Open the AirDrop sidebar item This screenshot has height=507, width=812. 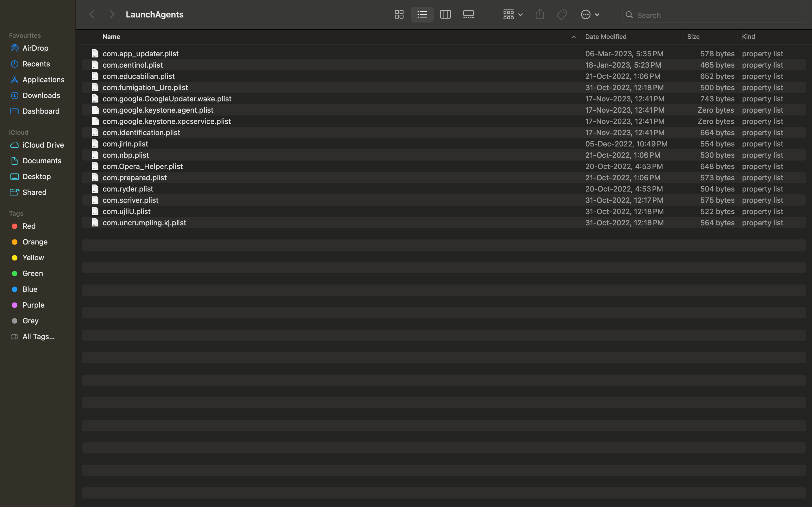(x=35, y=48)
